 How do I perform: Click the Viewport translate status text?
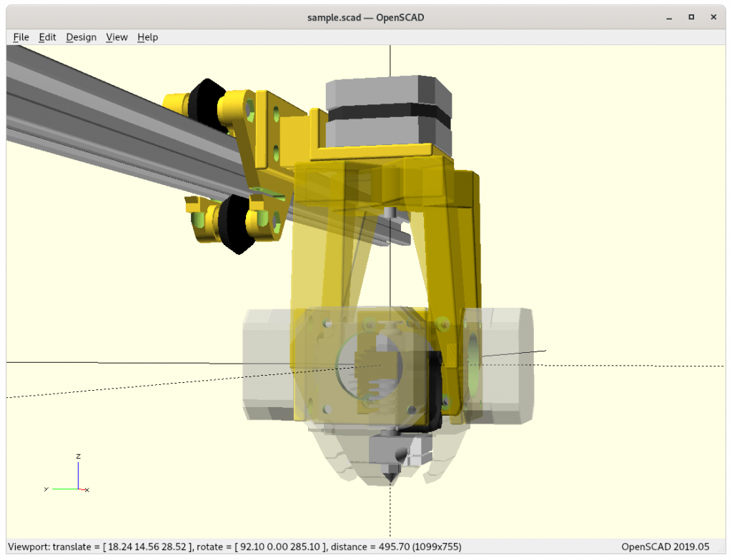pyautogui.click(x=234, y=547)
